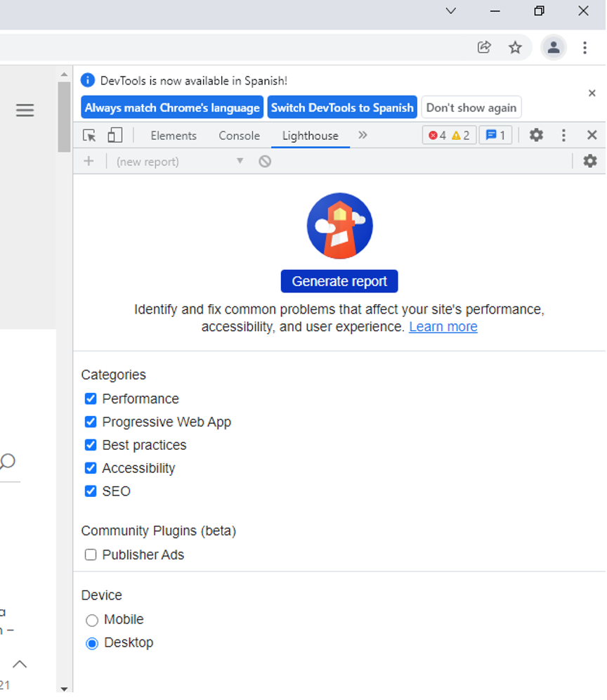
Task: Open the DevTools three-dot customize menu
Action: (x=563, y=136)
